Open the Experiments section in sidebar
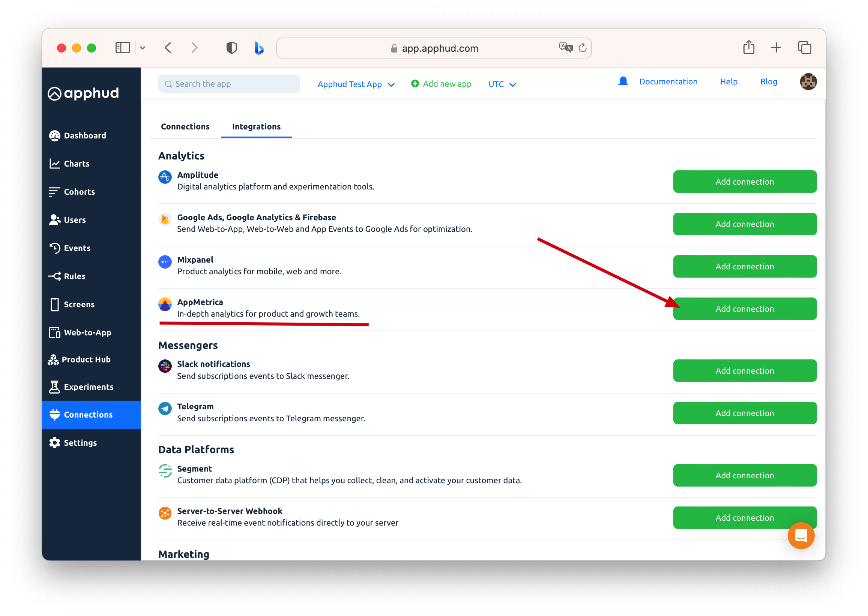868x616 pixels. [x=89, y=387]
